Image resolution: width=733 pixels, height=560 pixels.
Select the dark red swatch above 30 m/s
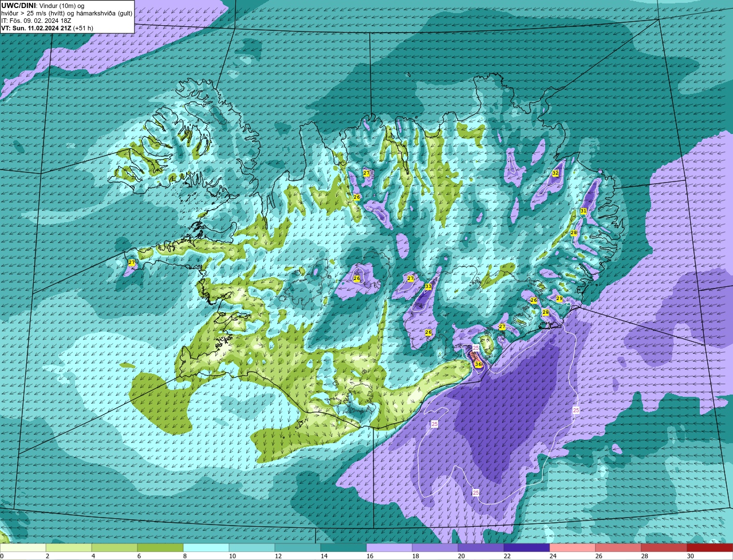click(710, 548)
